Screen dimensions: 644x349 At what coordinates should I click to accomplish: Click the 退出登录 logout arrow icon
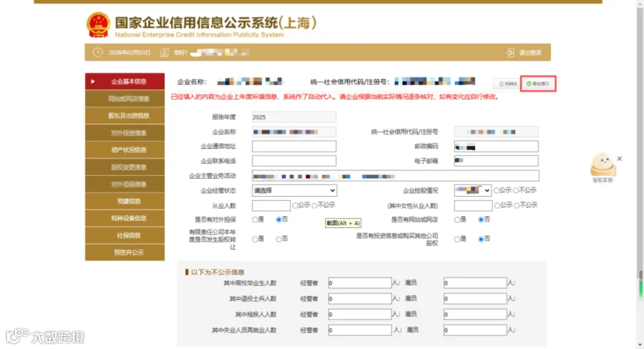point(510,52)
